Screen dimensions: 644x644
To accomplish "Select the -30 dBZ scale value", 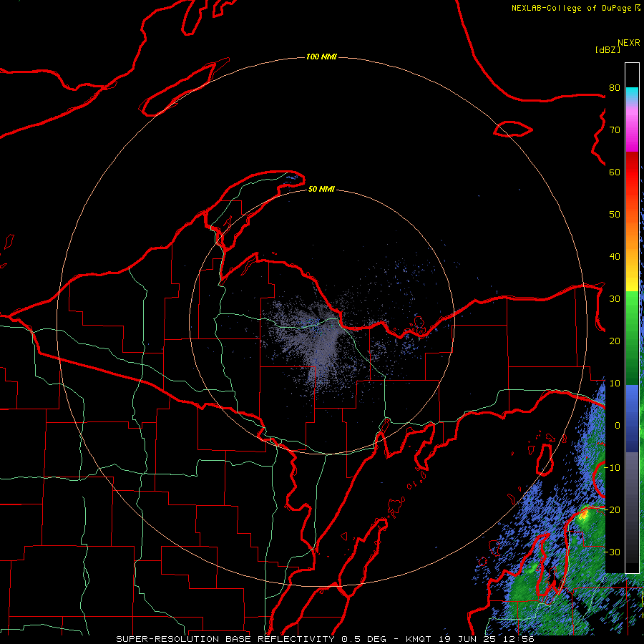I will point(613,552).
